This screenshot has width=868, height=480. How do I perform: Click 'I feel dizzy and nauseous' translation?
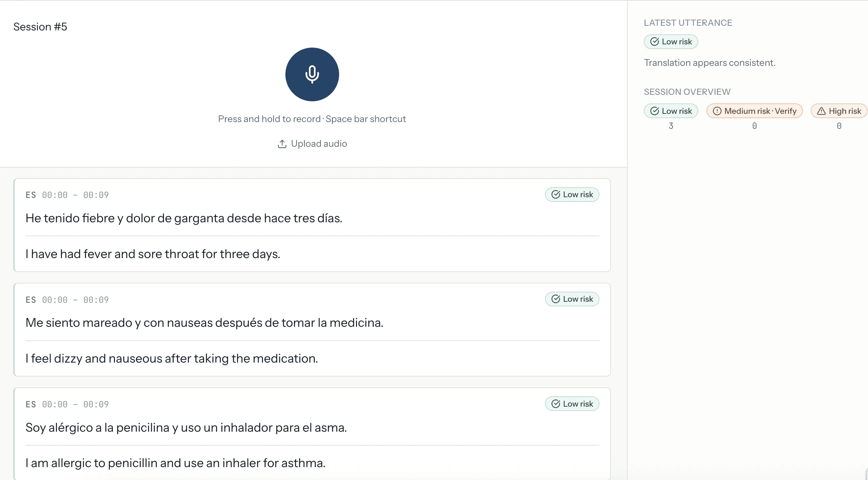coord(172,358)
